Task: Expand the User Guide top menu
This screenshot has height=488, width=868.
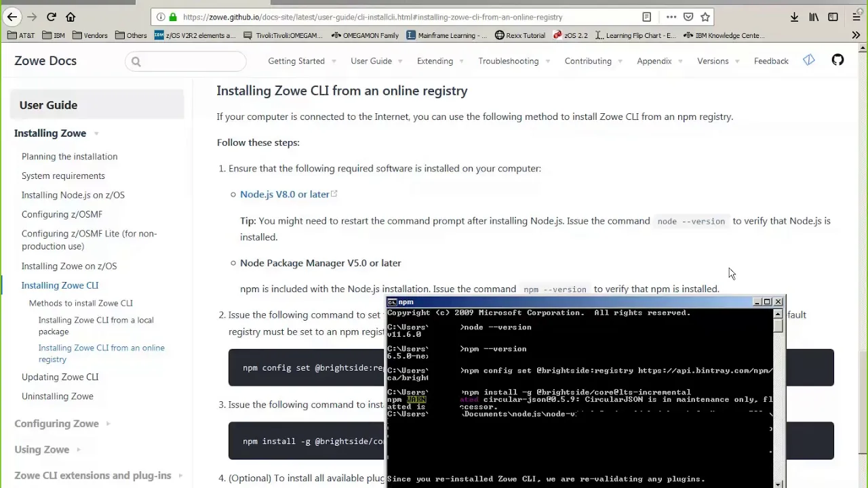Action: coord(376,61)
